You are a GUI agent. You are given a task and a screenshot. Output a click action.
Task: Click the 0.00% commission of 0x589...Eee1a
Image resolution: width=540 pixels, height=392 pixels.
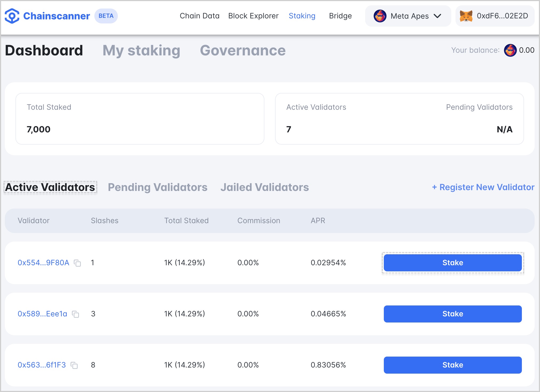pos(248,314)
